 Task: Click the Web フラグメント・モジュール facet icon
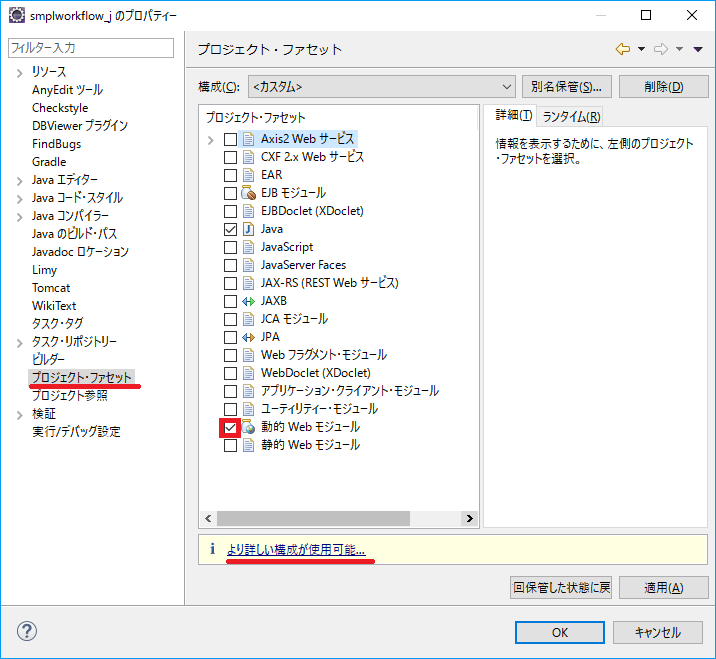248,355
